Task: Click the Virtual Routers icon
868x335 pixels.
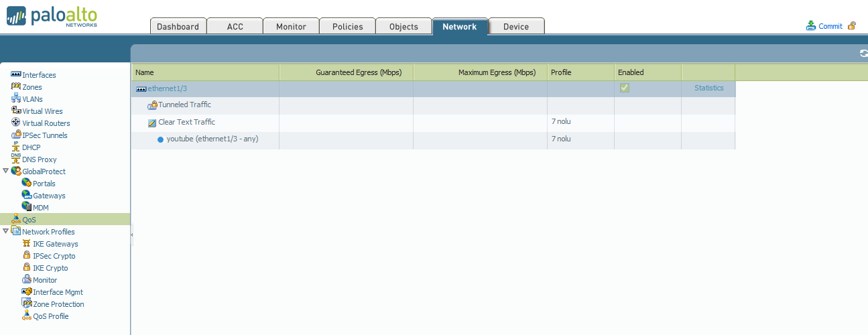Action: [x=16, y=123]
